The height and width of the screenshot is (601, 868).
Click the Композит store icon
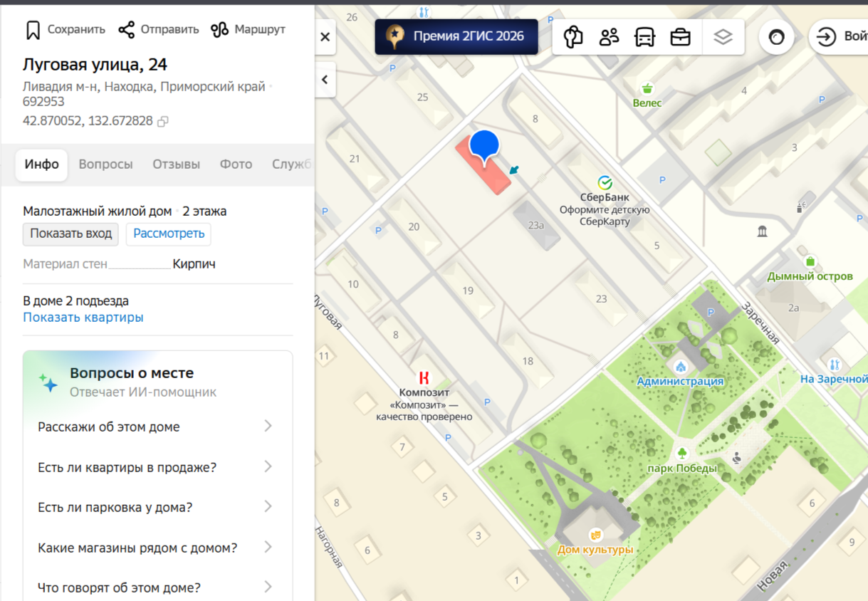tap(424, 378)
